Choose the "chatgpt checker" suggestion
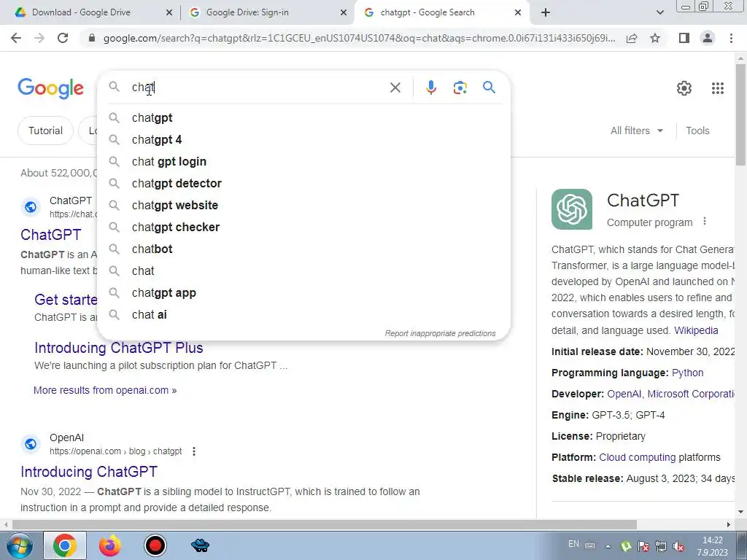 (x=304, y=227)
